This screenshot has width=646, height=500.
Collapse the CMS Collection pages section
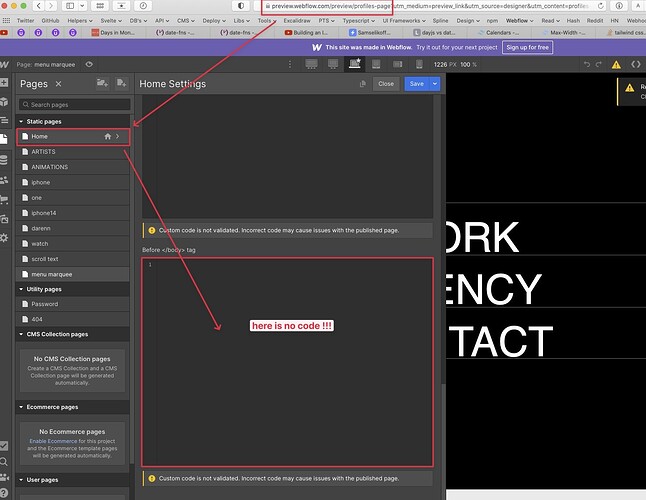21,334
